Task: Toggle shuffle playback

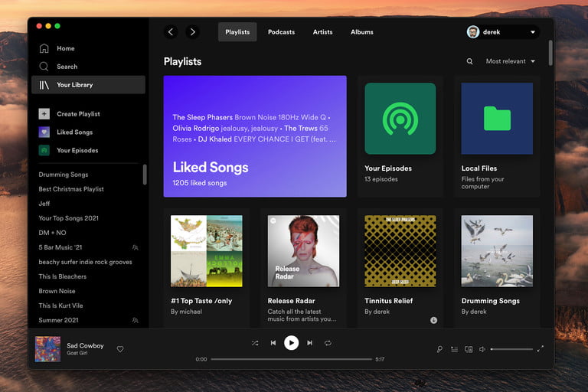Action: (255, 343)
